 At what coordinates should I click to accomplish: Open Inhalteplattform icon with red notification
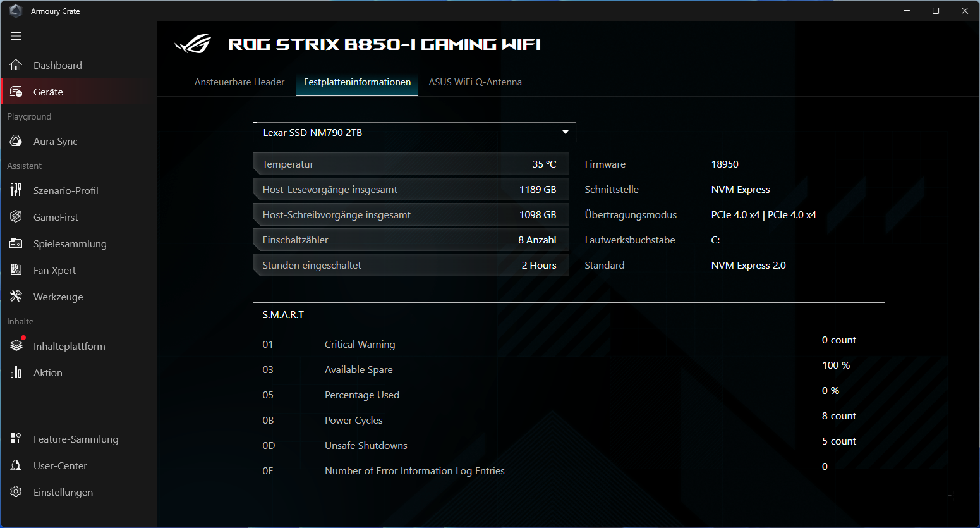[16, 346]
